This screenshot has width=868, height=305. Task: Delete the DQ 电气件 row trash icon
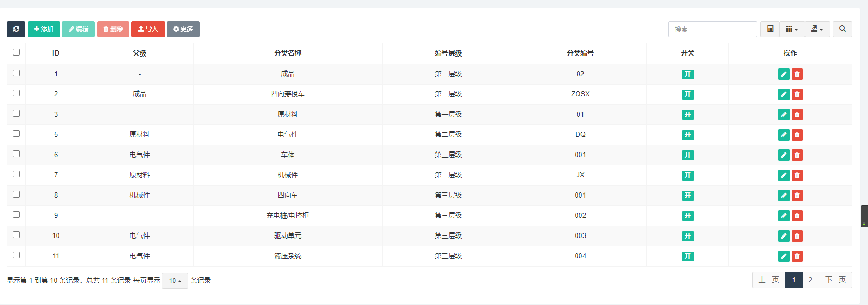[797, 135]
